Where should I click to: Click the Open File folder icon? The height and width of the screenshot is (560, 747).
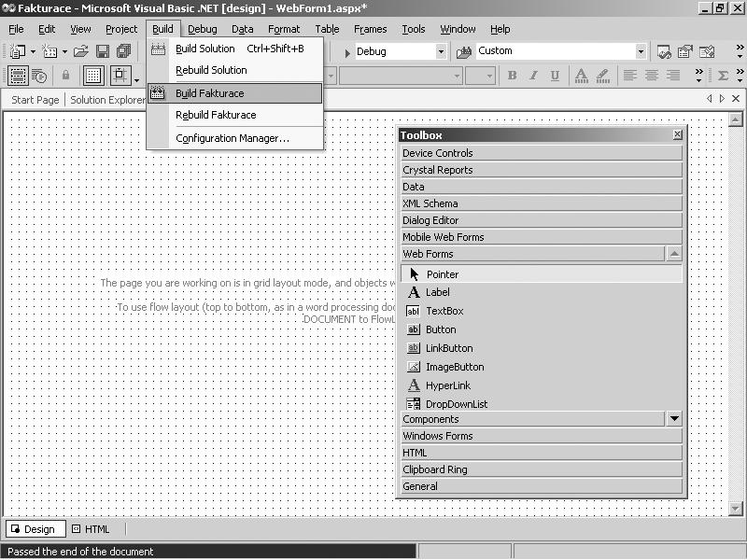pos(81,51)
